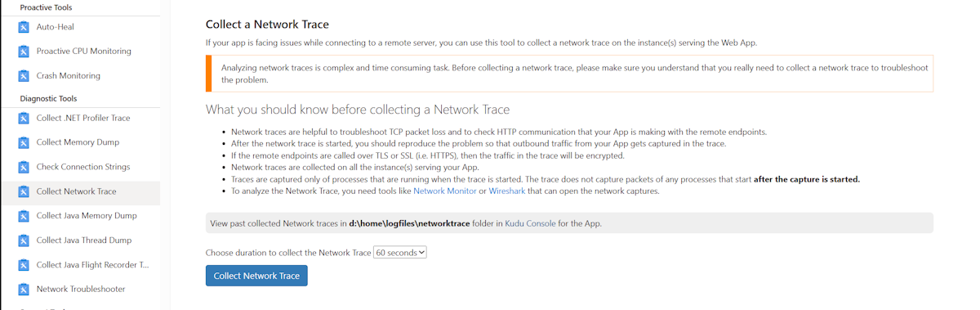The height and width of the screenshot is (310, 980).
Task: Click the blue Collect Network Trace button
Action: [256, 276]
